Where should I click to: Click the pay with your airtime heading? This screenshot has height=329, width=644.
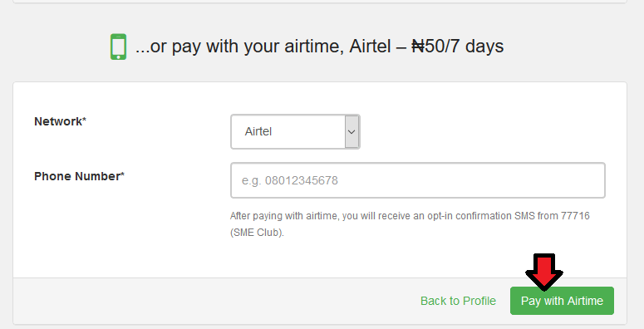(x=319, y=47)
